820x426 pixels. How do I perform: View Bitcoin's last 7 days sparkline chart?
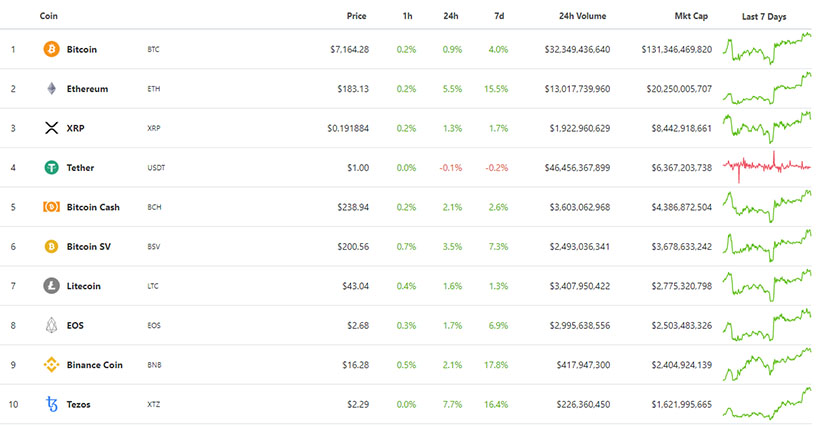pyautogui.click(x=767, y=48)
